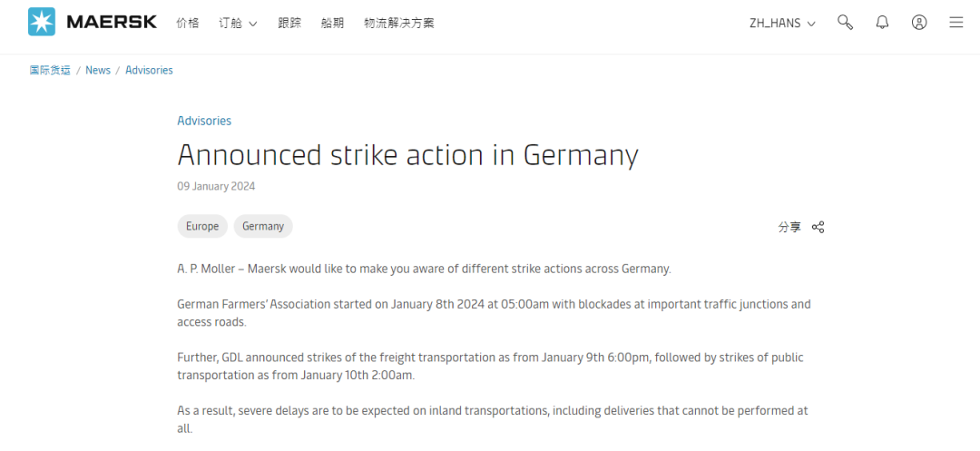Open 物流解决方案 in the navigation

pyautogui.click(x=398, y=23)
